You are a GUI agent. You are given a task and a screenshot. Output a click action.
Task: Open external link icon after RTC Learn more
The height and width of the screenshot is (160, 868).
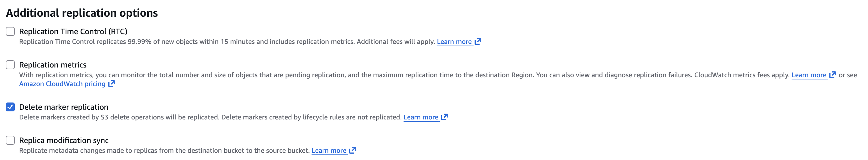[478, 41]
